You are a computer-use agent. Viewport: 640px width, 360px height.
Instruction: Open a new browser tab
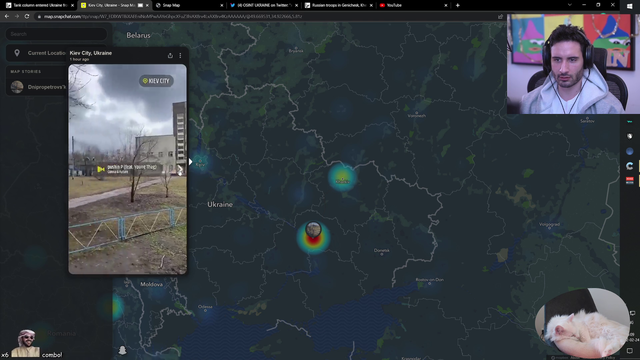click(458, 5)
